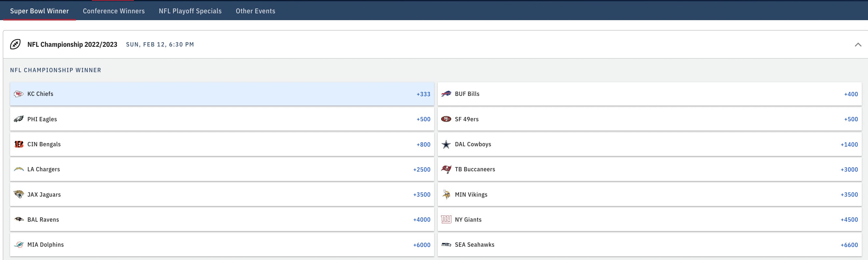Click the football icon beside NFL Championship

pyautogui.click(x=15, y=45)
